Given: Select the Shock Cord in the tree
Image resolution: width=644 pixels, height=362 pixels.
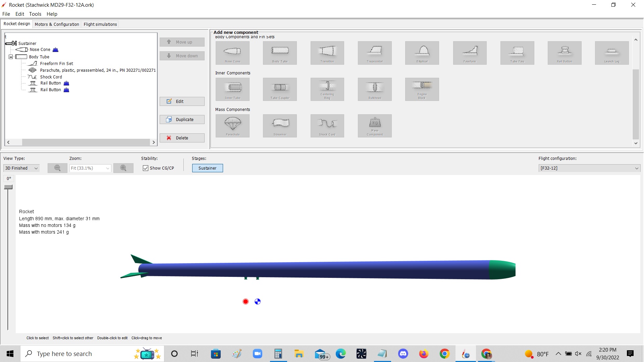Looking at the screenshot, I should (51, 77).
